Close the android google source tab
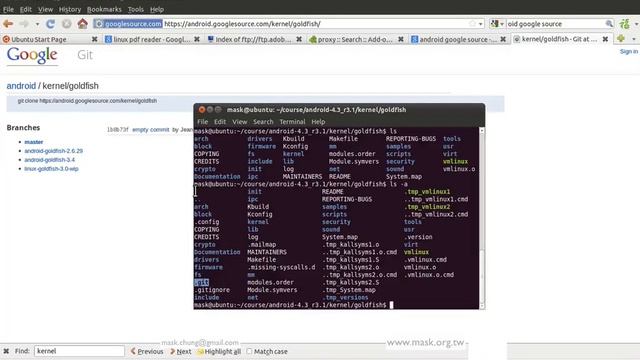640x360 pixels. click(503, 39)
